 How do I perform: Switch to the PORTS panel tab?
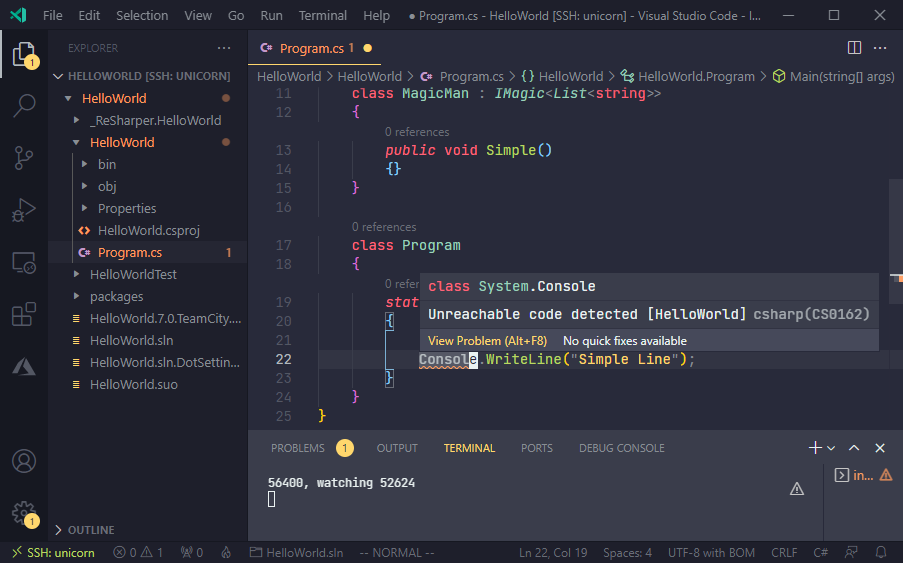(x=537, y=448)
